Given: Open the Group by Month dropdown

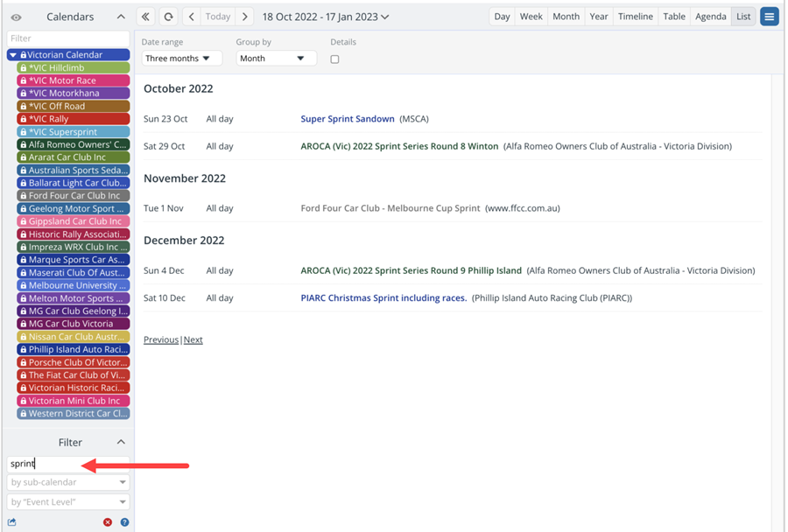Looking at the screenshot, I should pos(276,59).
